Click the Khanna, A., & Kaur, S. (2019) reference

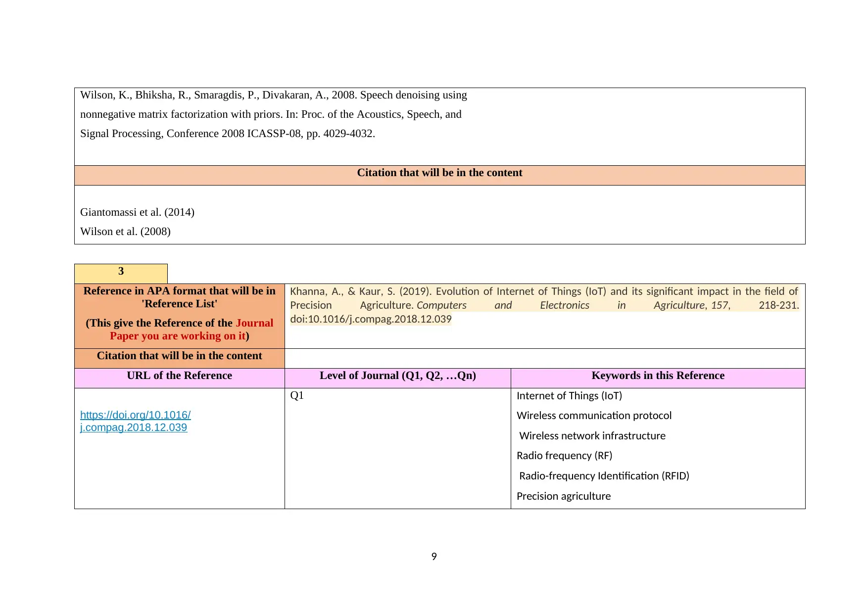click(x=544, y=305)
